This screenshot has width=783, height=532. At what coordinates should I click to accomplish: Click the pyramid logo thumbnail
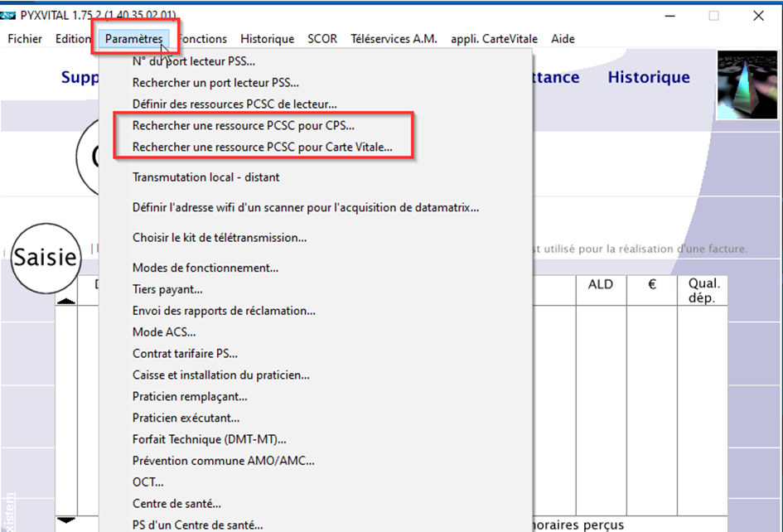coord(747,85)
